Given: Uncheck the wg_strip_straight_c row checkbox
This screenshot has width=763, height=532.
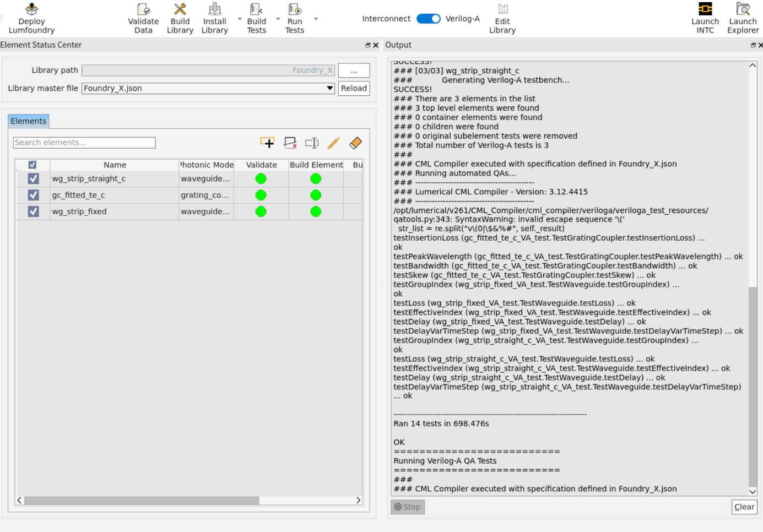Looking at the screenshot, I should point(34,178).
